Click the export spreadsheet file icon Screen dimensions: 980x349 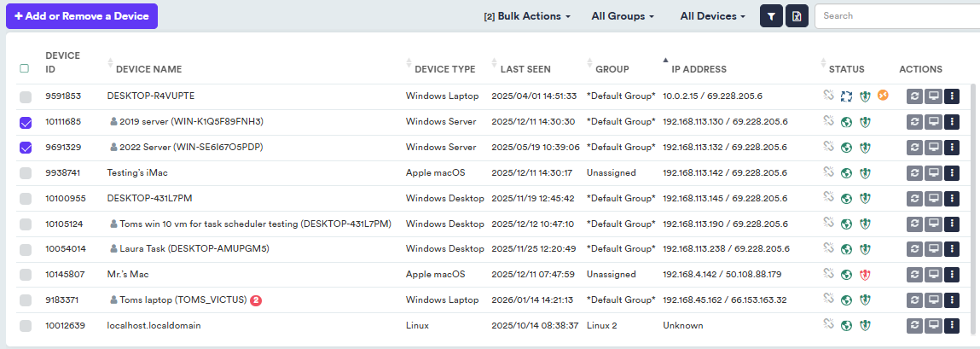797,16
